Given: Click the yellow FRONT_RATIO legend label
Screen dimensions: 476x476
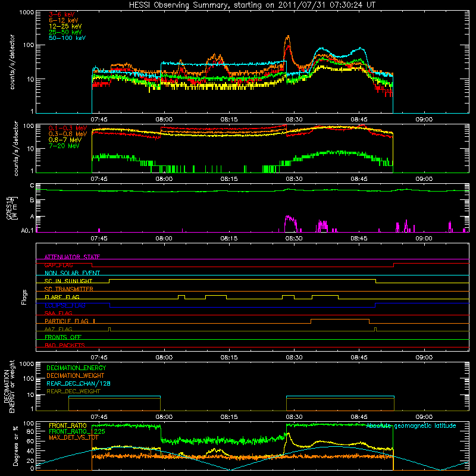Looking at the screenshot, I should pos(68,425).
